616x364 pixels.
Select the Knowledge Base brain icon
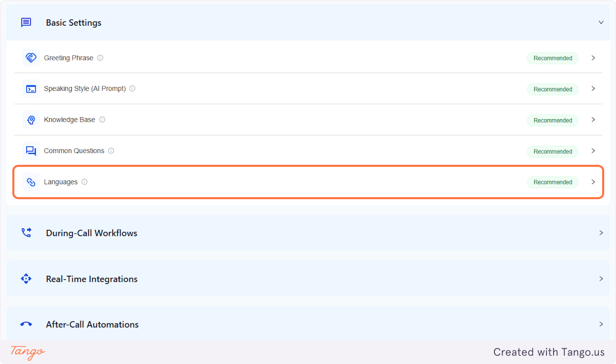pyautogui.click(x=31, y=119)
